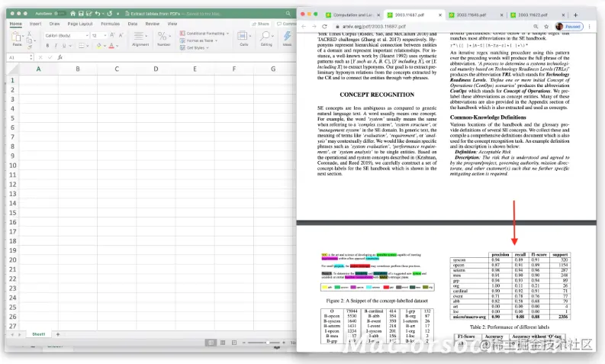Switch to Page Break Preview in status bar
This screenshot has height=364, width=605.
234,343
